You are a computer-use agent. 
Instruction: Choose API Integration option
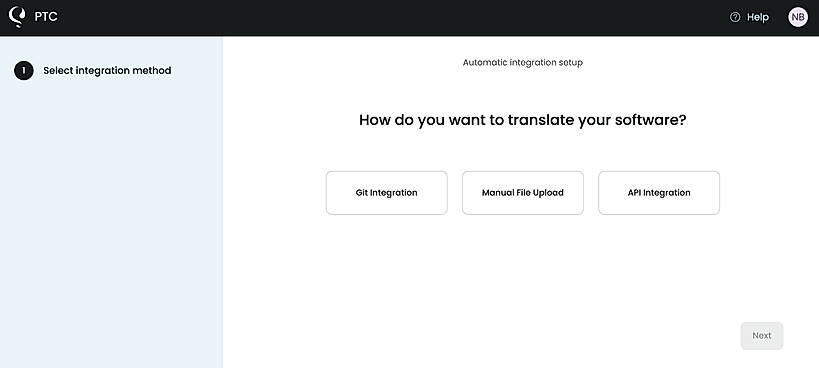(659, 193)
